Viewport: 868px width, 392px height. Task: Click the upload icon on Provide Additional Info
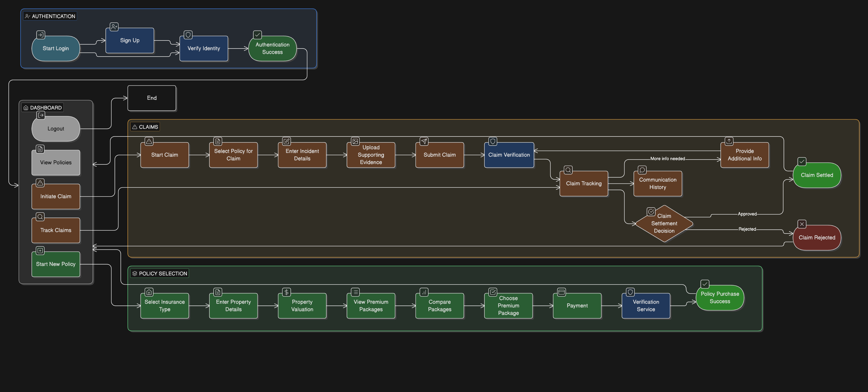tap(729, 141)
